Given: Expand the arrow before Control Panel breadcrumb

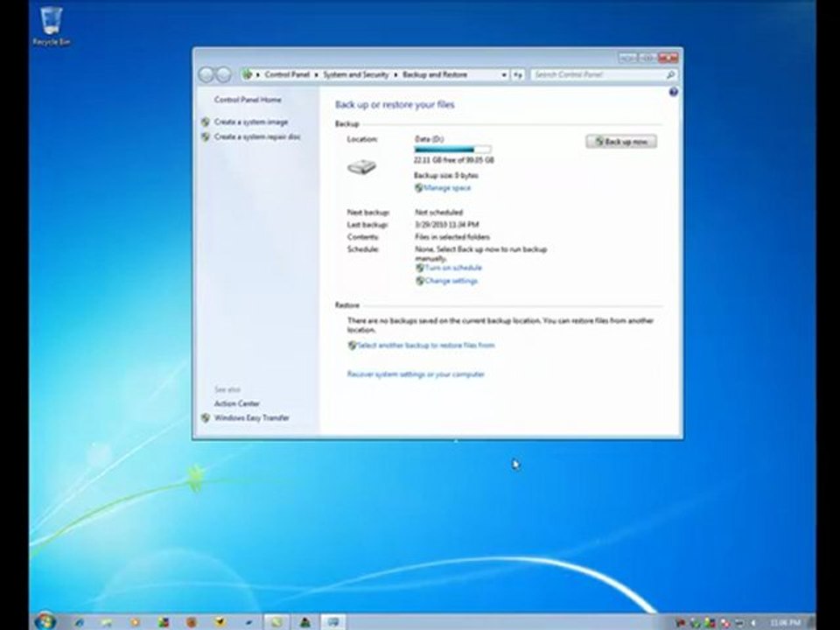Looking at the screenshot, I should tap(257, 75).
